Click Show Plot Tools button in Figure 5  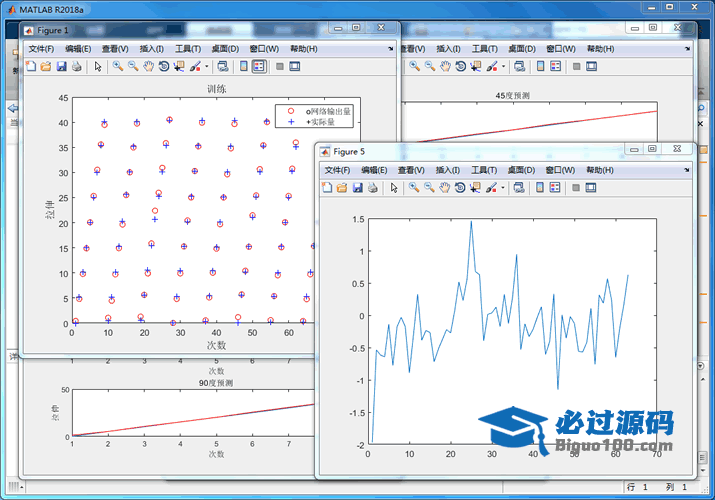pyautogui.click(x=591, y=188)
